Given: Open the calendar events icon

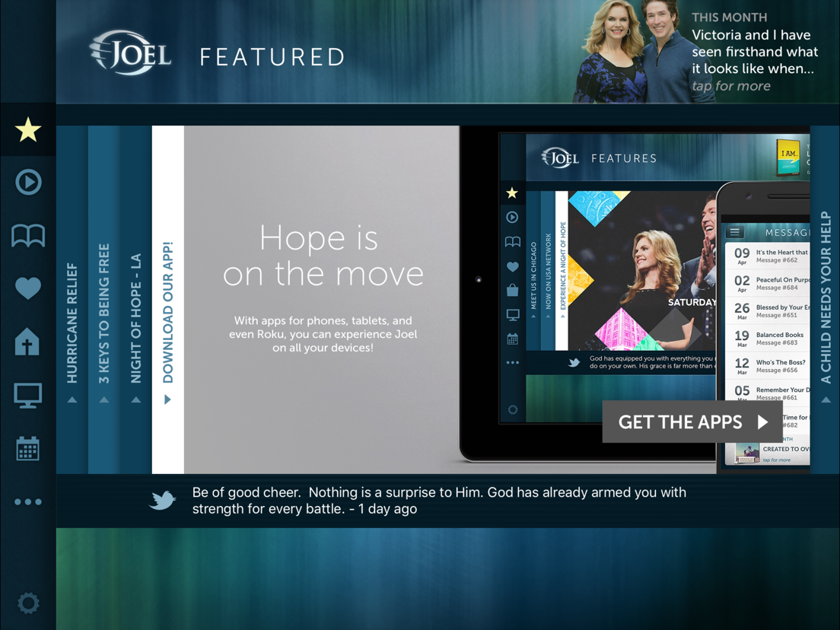Looking at the screenshot, I should (28, 448).
